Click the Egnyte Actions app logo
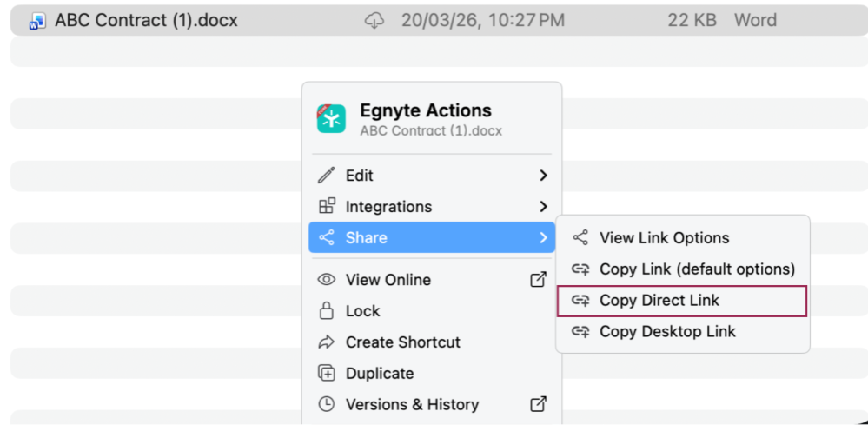This screenshot has width=868, height=425. coord(331,118)
